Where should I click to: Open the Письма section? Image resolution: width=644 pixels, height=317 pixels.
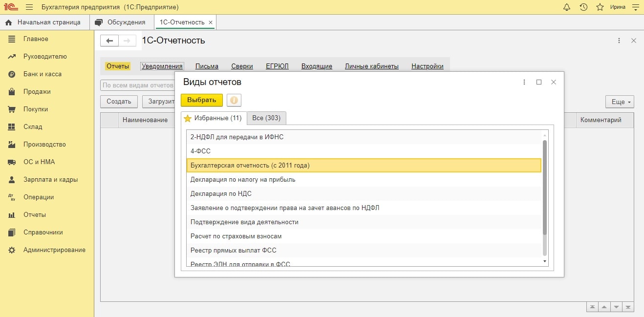207,66
